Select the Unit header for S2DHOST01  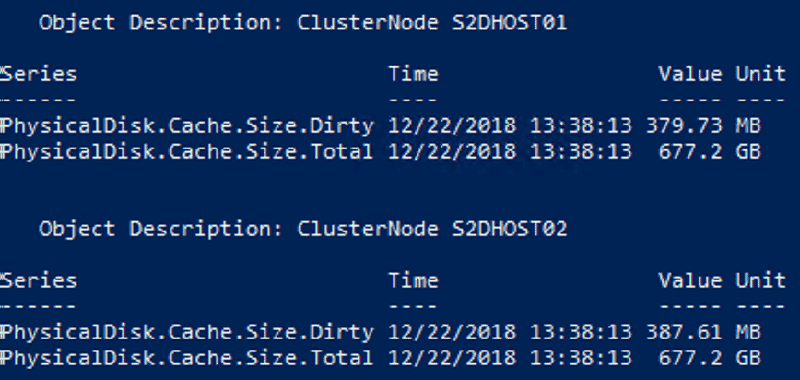coord(760,74)
